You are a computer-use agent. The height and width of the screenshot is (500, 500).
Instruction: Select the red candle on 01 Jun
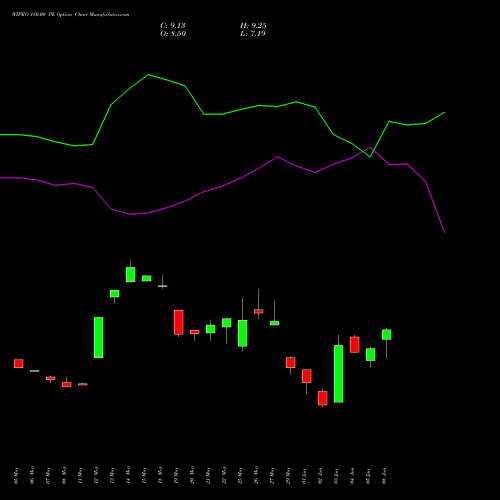[x=307, y=376]
